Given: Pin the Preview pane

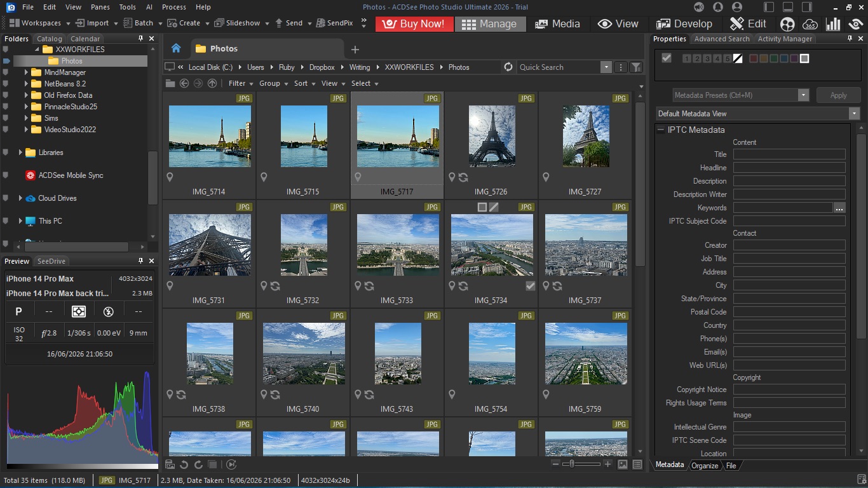Looking at the screenshot, I should 140,261.
